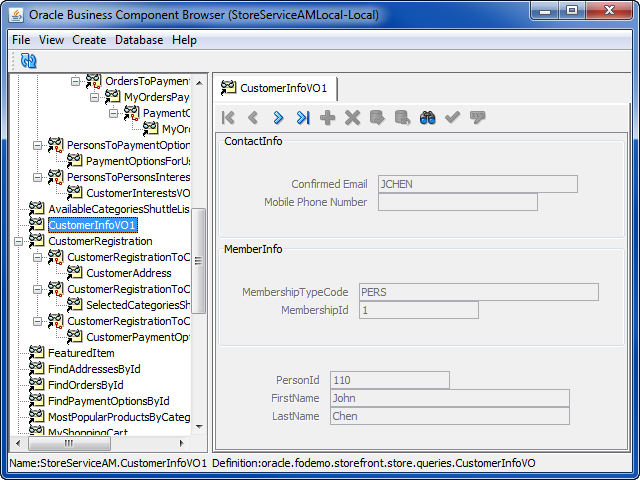Click icon beside AvailableCategoriesShuttleLis node
The height and width of the screenshot is (480, 640).
click(37, 209)
